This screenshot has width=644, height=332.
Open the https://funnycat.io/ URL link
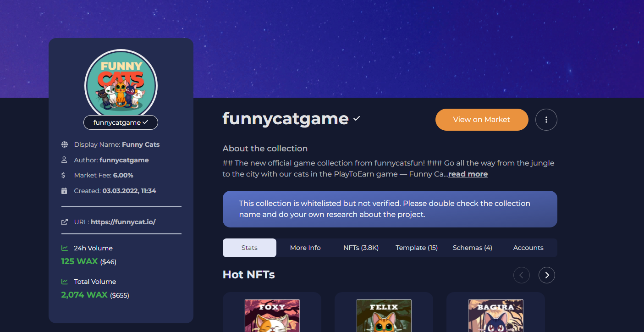[123, 222]
